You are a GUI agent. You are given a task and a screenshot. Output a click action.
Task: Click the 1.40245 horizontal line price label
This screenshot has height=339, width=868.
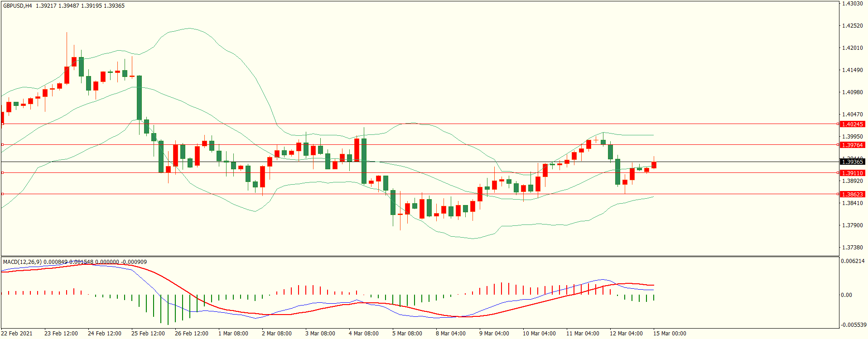[x=853, y=124]
